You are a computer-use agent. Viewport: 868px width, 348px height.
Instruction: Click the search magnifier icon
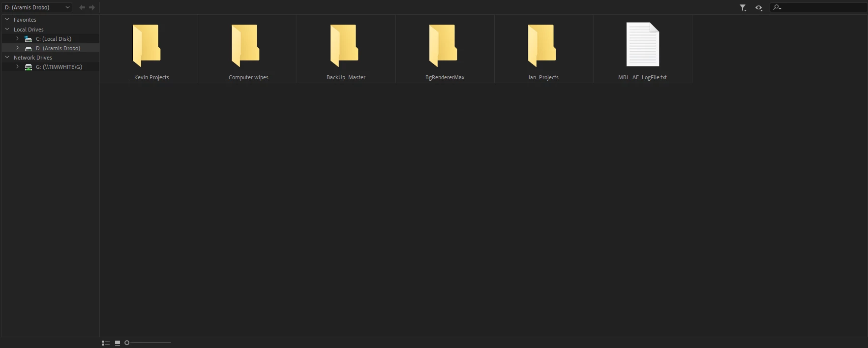(x=778, y=7)
